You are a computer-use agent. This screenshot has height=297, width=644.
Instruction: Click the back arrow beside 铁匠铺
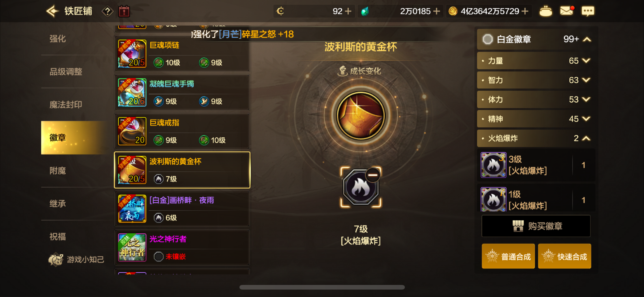coord(53,11)
